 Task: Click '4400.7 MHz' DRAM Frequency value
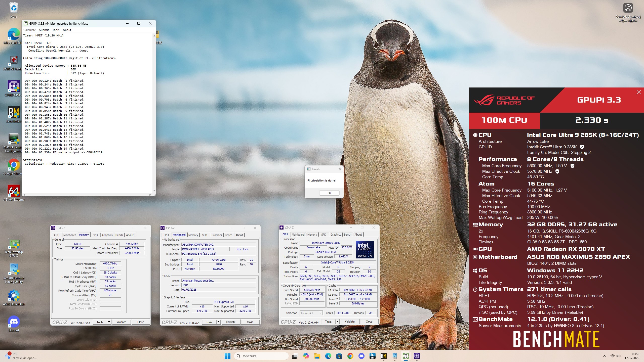(110, 264)
